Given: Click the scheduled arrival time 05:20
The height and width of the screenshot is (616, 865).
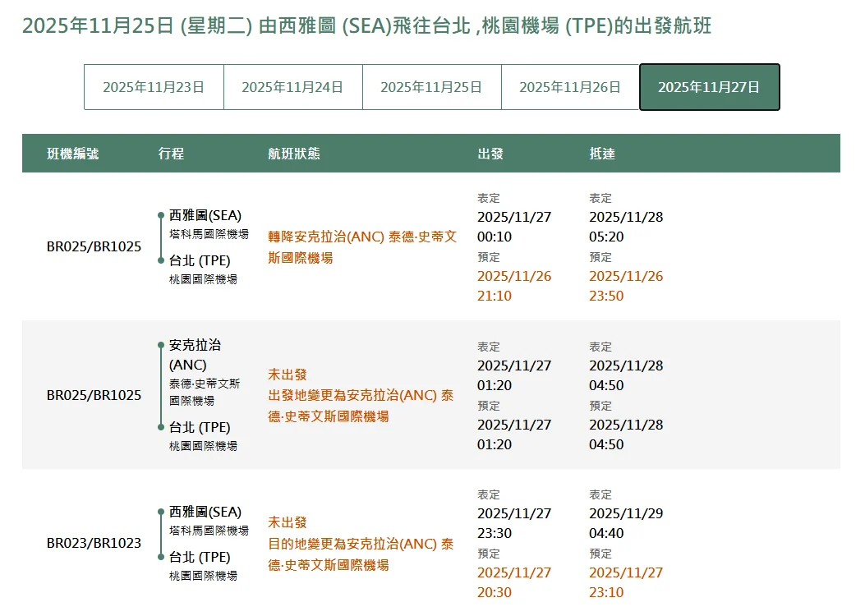Looking at the screenshot, I should pos(606,237).
